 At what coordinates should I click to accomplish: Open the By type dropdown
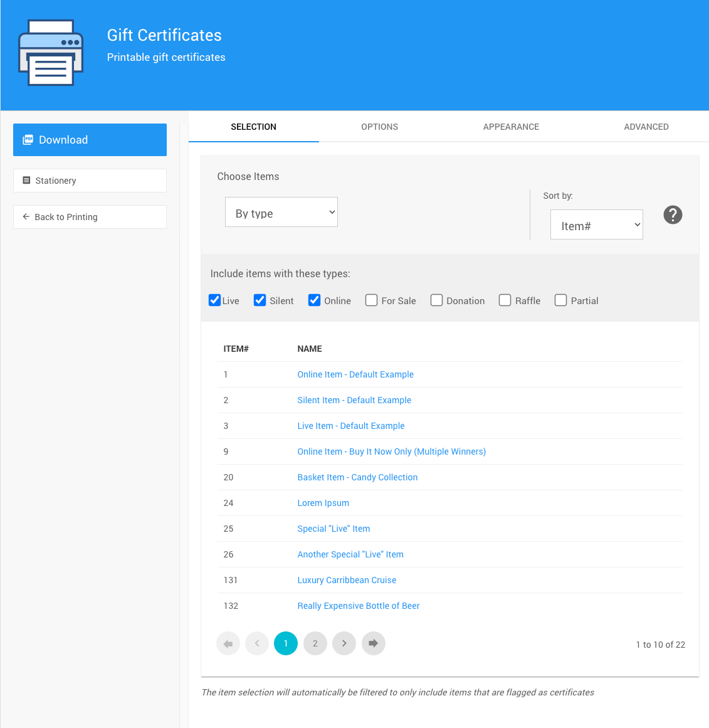[281, 213]
